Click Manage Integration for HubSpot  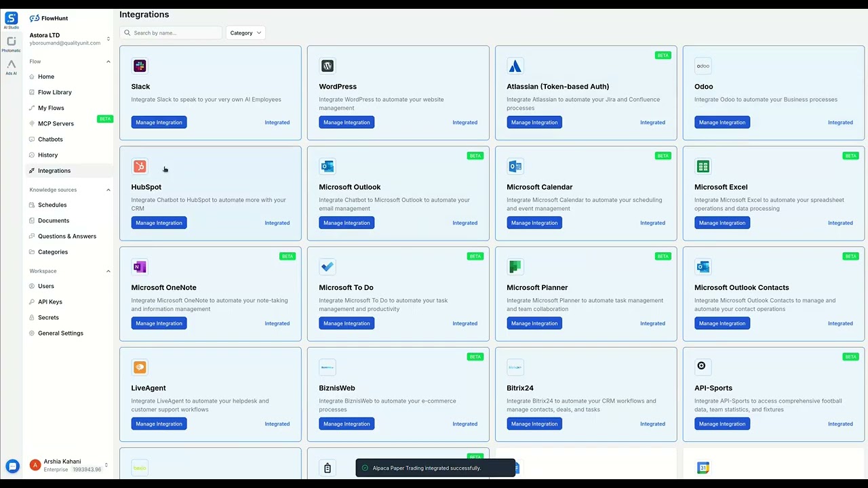[159, 223]
